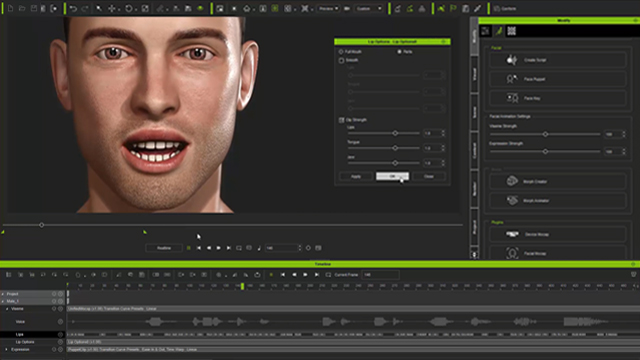The image size is (640, 360).
Task: Open the Realtime playback mode dropdown
Action: pos(164,248)
